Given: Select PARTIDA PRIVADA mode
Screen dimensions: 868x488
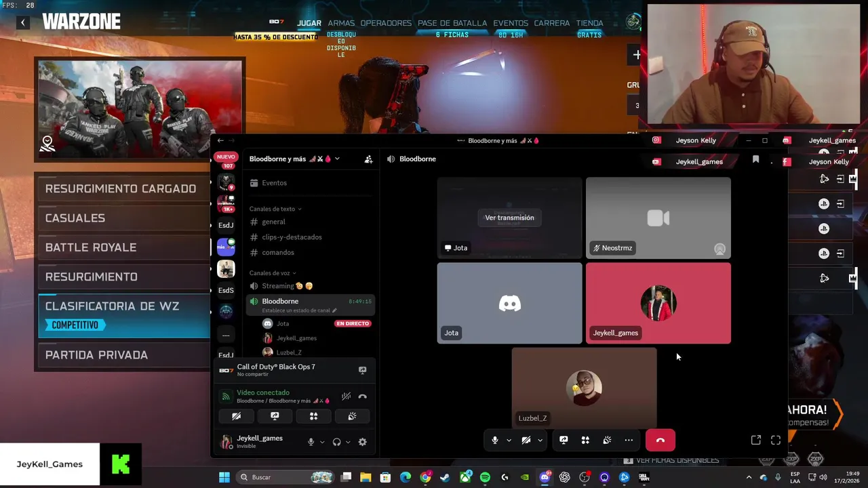Looking at the screenshot, I should coord(123,355).
